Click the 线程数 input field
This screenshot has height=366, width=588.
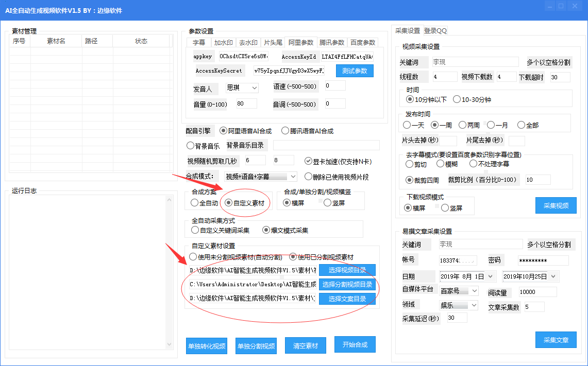click(445, 77)
